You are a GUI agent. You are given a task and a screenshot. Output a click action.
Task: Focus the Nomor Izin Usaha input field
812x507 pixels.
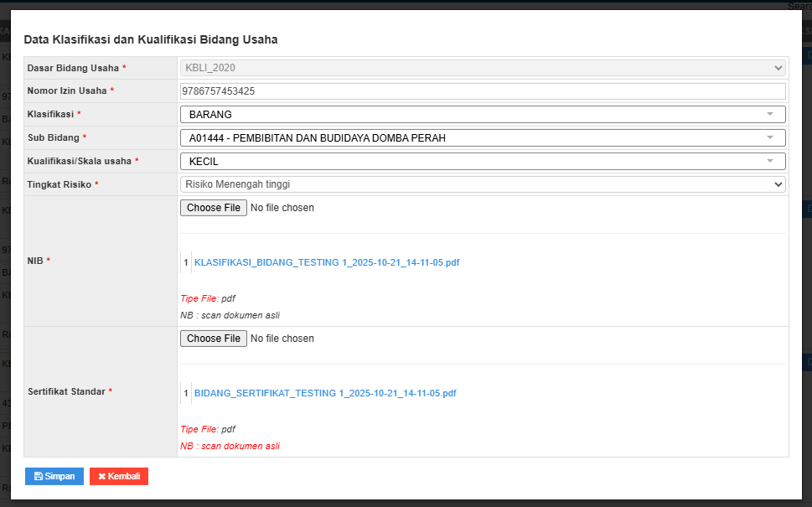click(x=482, y=91)
